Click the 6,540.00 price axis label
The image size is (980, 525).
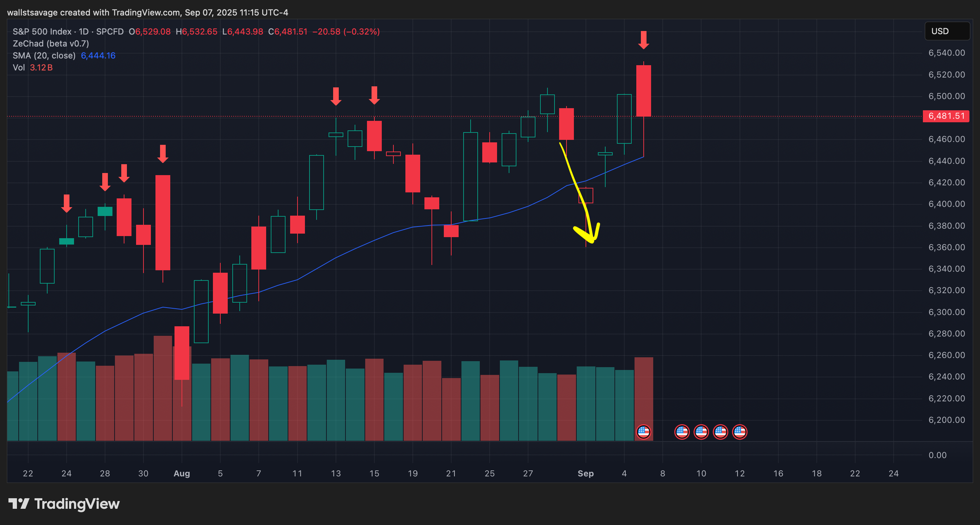click(947, 53)
